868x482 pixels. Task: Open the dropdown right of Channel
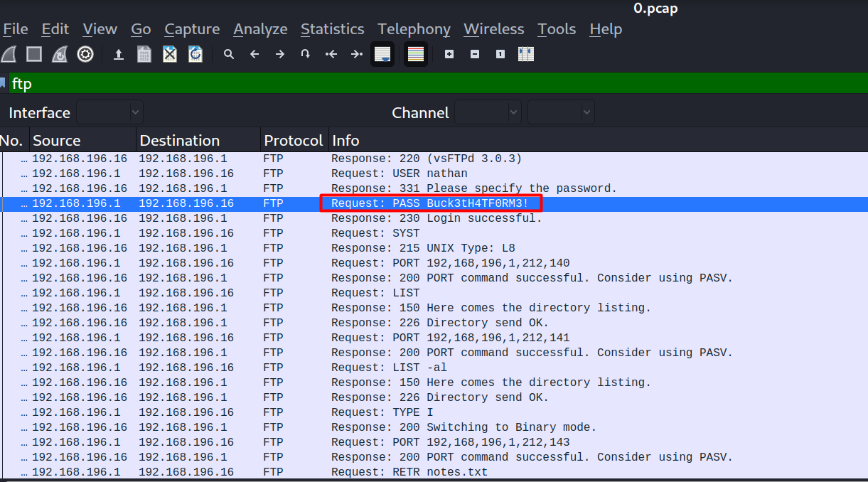pyautogui.click(x=561, y=112)
